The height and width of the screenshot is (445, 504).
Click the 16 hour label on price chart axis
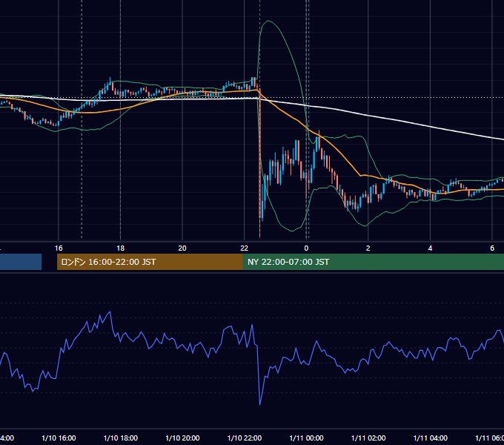point(59,248)
